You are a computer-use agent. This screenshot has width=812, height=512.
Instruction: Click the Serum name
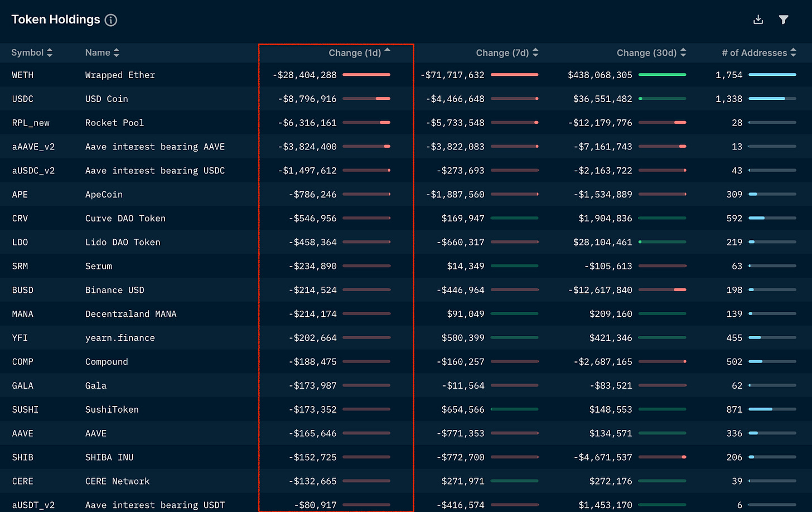pos(99,266)
